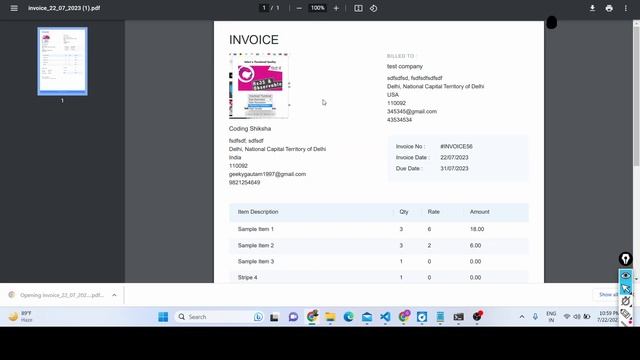
Task: Click the email geekygautam1997@gmail.com
Action: pos(267,174)
